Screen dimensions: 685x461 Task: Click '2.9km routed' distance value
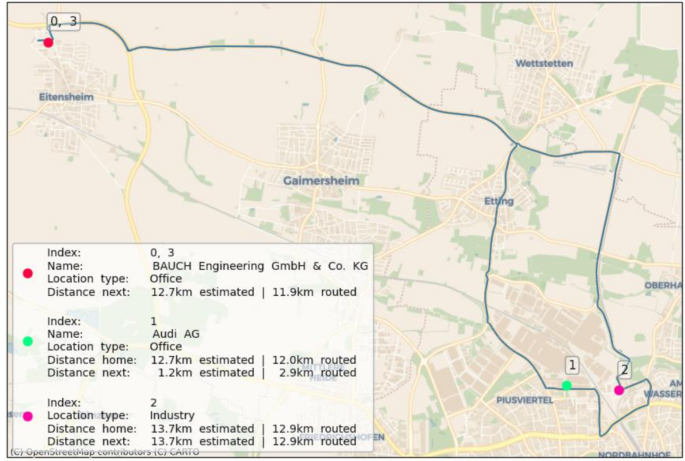[318, 373]
